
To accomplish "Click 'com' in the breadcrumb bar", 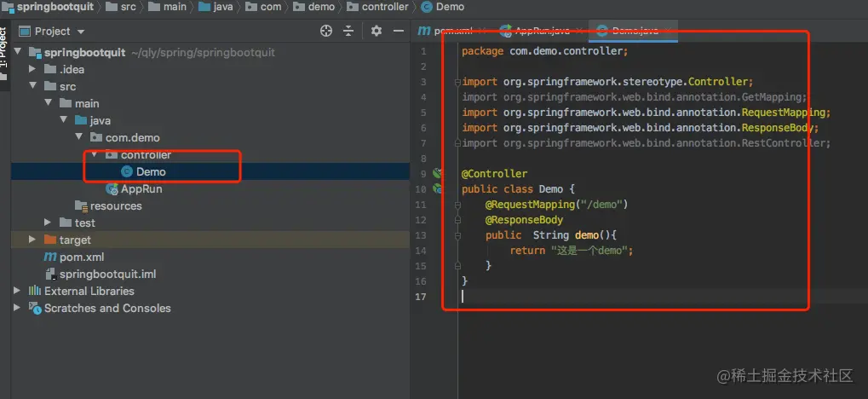I will [x=271, y=7].
